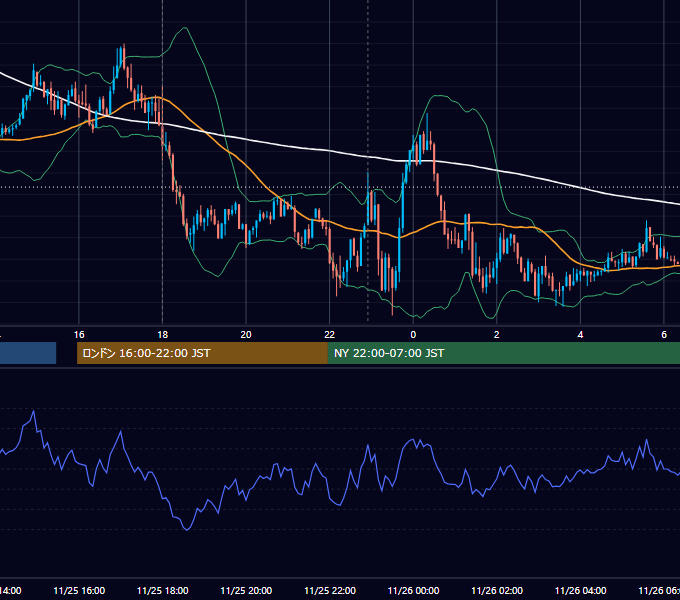
Task: Click the 11/25 16:00 date label
Action: [79, 591]
